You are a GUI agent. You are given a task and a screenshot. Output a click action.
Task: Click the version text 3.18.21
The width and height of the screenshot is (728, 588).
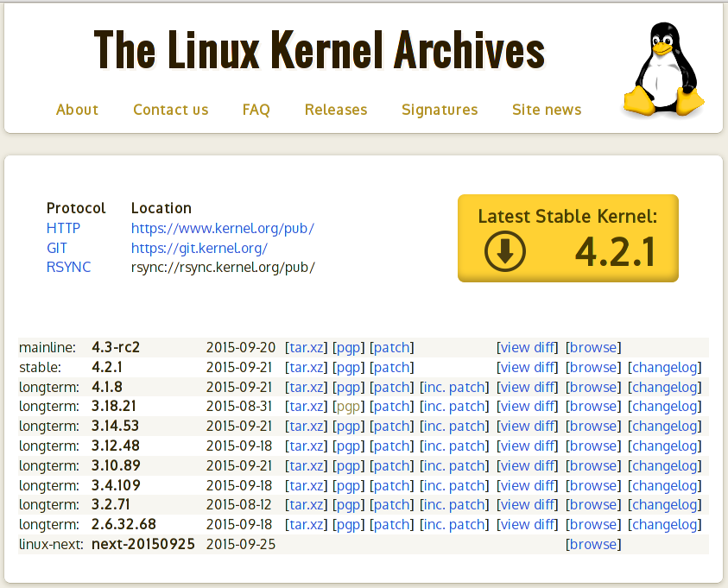click(x=114, y=406)
